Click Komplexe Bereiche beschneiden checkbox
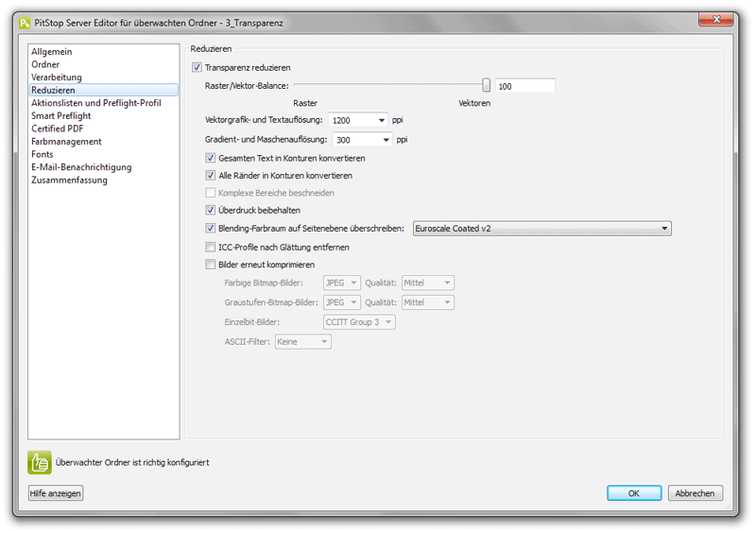Image resolution: width=756 pixels, height=533 pixels. pyautogui.click(x=210, y=193)
